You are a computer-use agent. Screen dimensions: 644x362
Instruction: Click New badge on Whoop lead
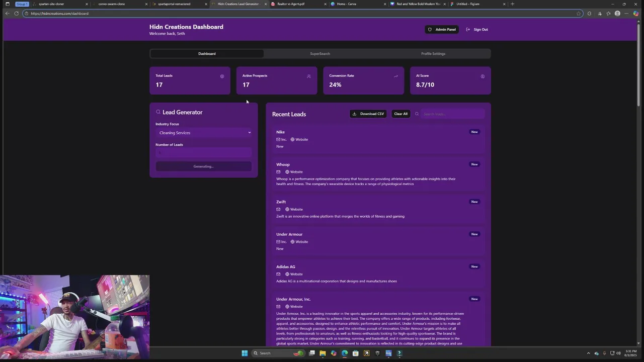coord(474,164)
